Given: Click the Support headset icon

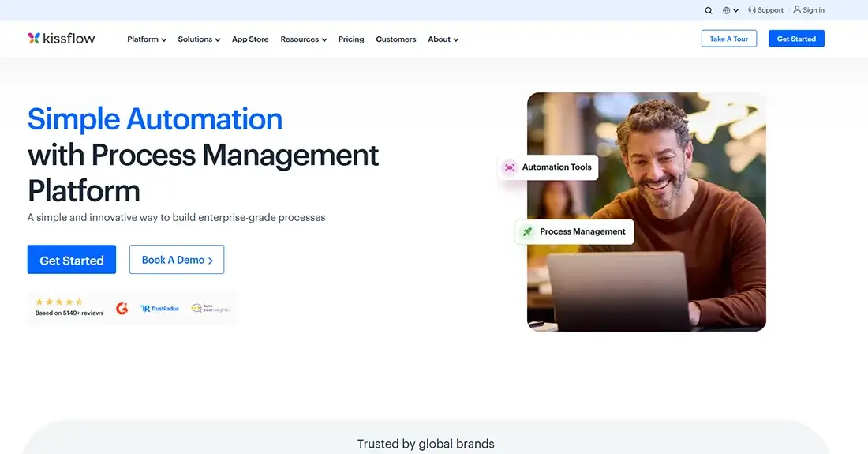Looking at the screenshot, I should point(752,10).
